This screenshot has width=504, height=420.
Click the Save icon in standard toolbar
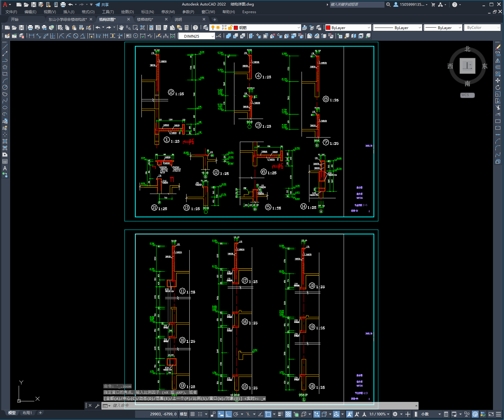[21, 28]
